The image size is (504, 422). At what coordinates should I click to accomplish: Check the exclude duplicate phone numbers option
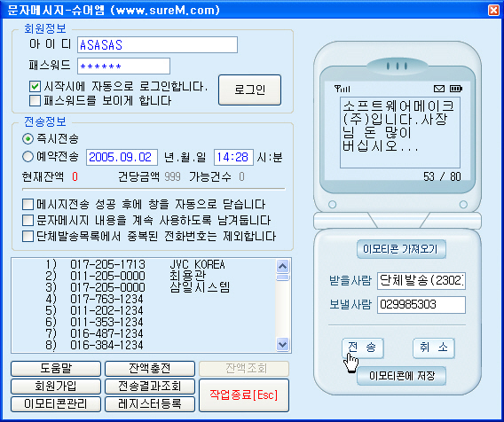pos(28,237)
